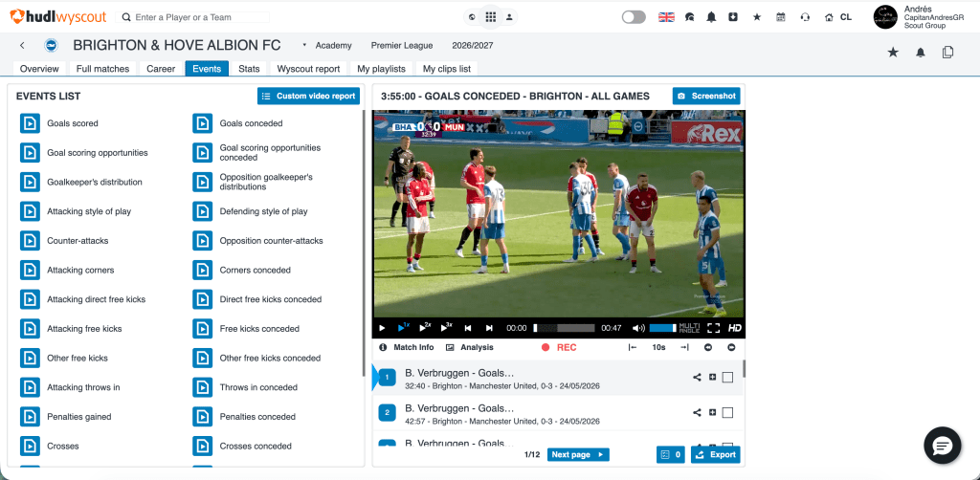Add the 42:57 clip to playlist
This screenshot has width=980, height=480.
click(x=712, y=412)
